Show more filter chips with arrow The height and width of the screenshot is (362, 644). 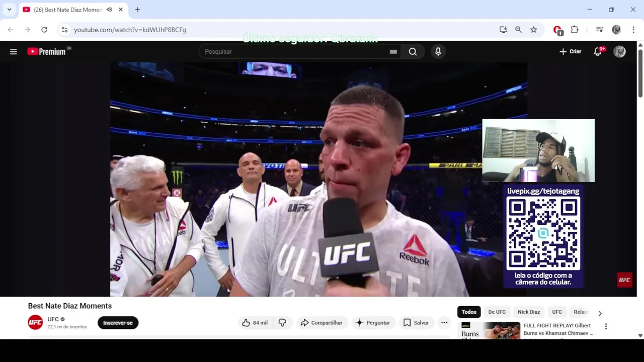[600, 313]
